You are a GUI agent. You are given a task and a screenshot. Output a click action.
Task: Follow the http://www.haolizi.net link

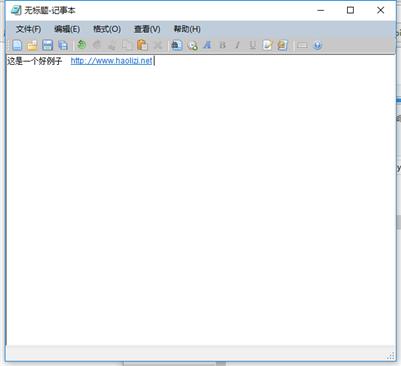(111, 61)
